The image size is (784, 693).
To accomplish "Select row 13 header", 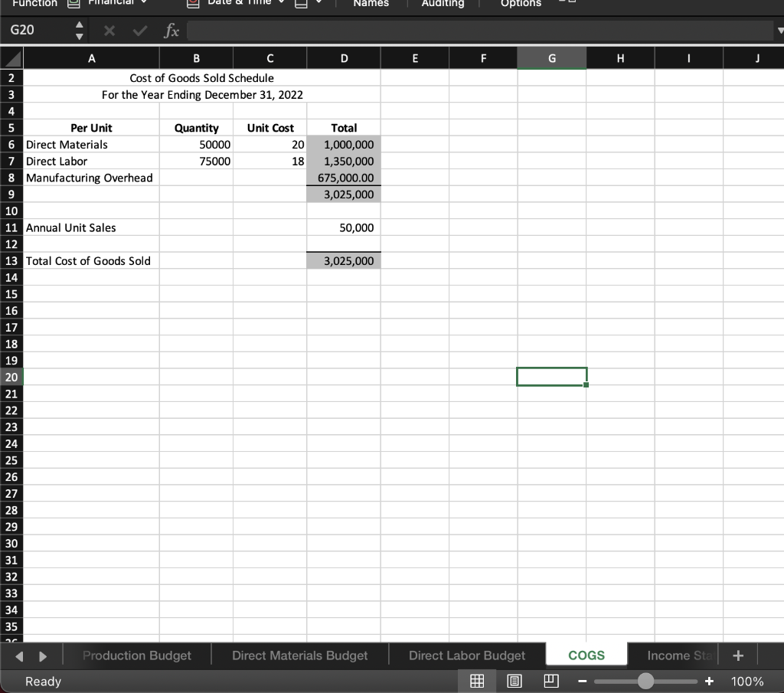I will 11,260.
